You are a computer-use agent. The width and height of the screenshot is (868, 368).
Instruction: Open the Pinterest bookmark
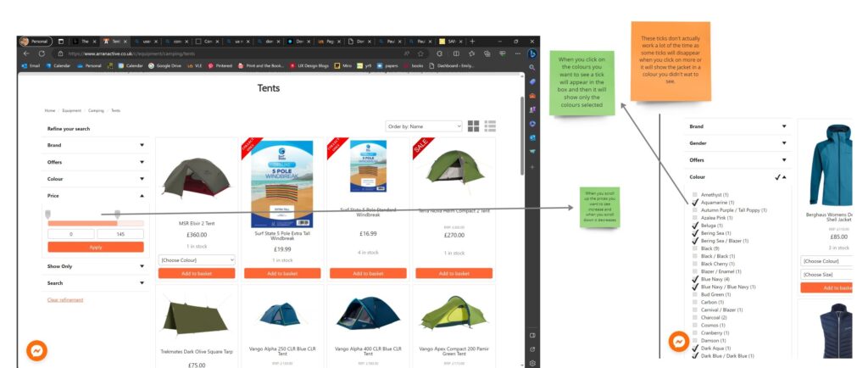[220, 65]
